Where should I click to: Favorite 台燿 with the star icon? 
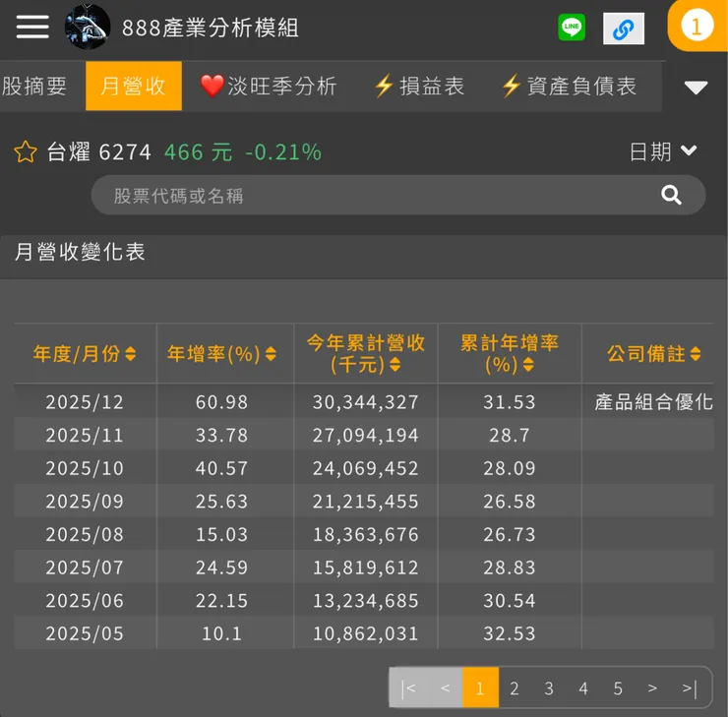pyautogui.click(x=26, y=151)
